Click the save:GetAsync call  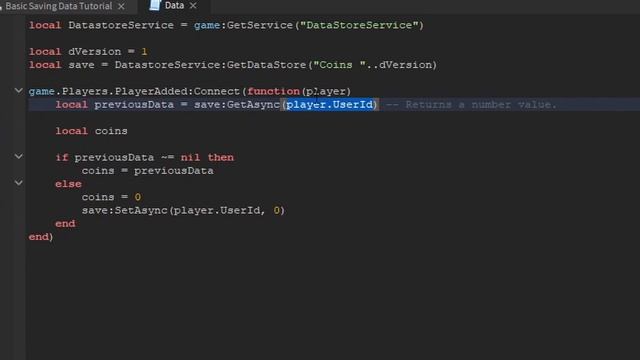(237, 105)
